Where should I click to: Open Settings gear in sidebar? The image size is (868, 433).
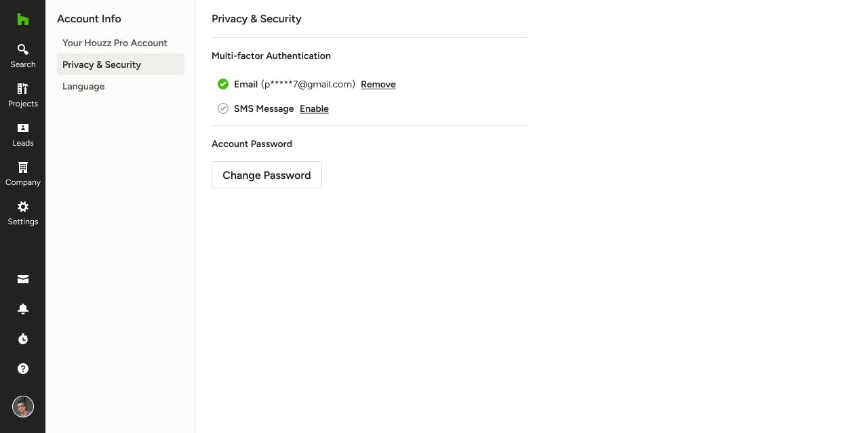point(23,213)
